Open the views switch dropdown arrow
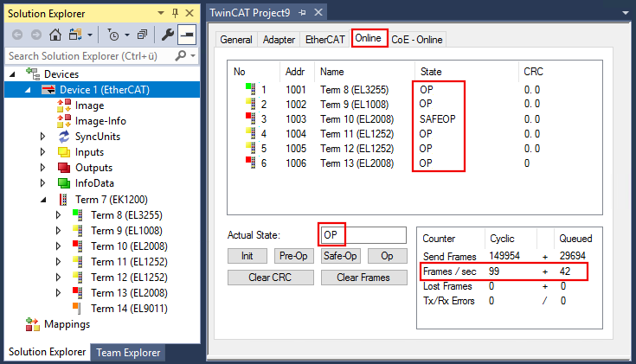Screen dimensions: 636x364 [90, 35]
